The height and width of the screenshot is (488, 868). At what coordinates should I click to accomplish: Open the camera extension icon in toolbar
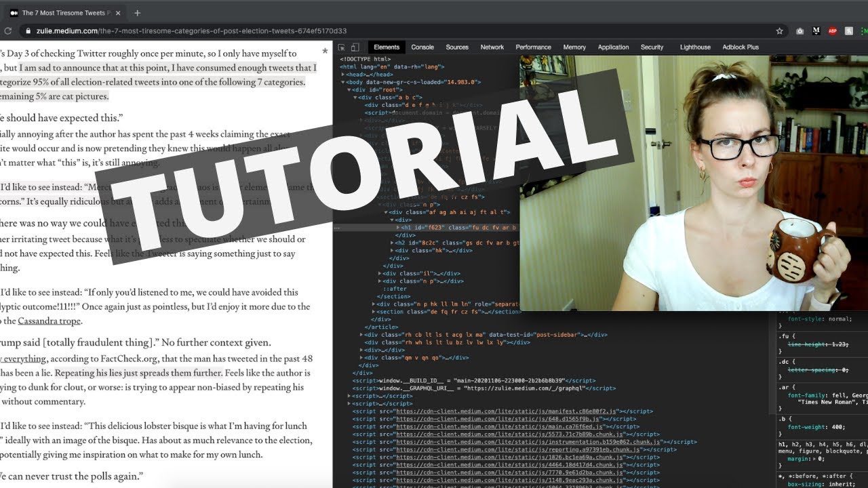click(800, 31)
